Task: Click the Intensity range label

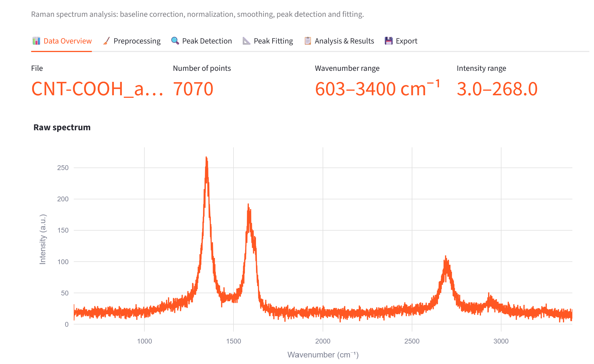Action: [x=482, y=68]
